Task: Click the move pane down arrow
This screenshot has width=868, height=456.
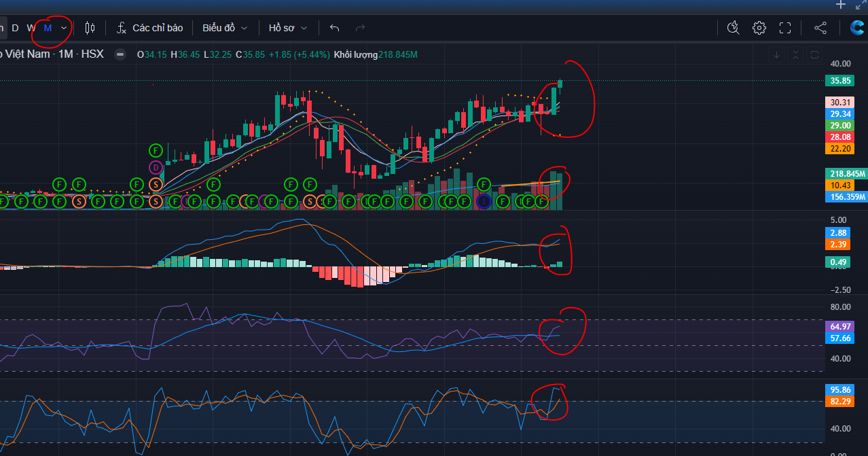Action: pyautogui.click(x=777, y=54)
